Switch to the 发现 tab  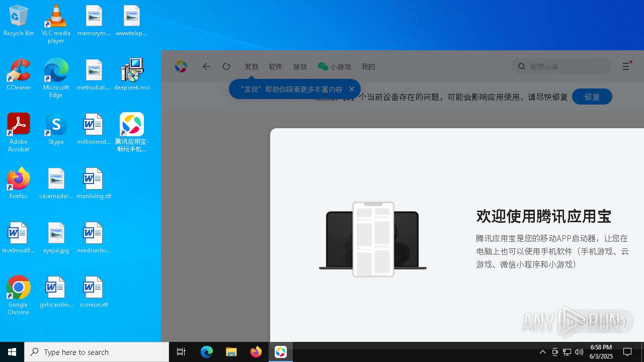[x=252, y=66]
